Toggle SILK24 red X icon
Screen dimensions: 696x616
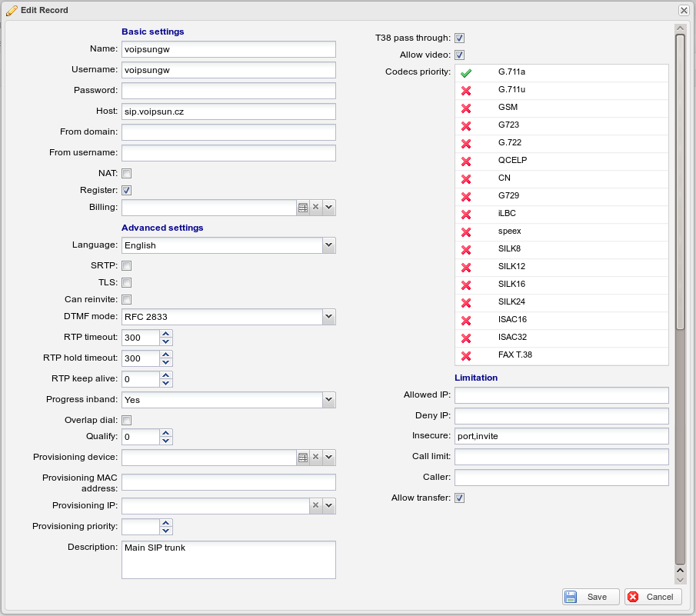(x=465, y=303)
